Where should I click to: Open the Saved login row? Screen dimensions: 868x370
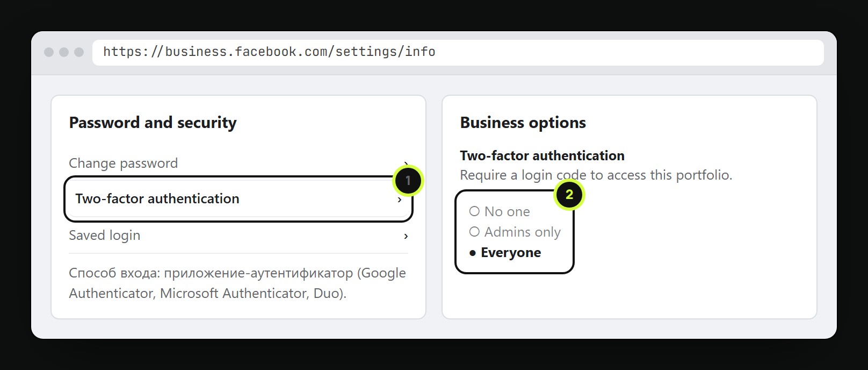click(238, 236)
